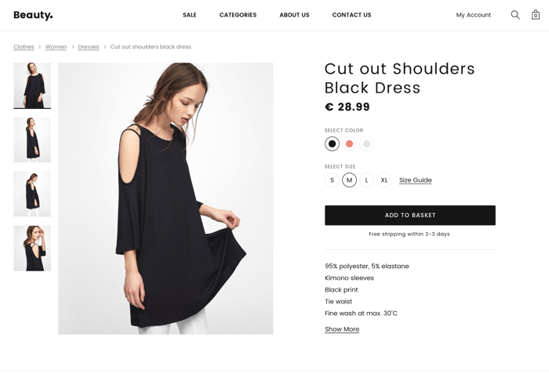Expand details with Show More

click(342, 329)
